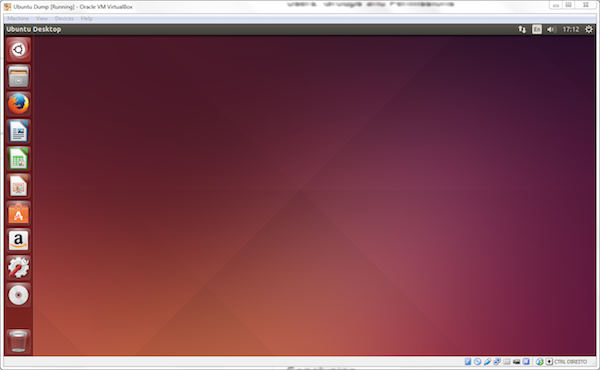Open LibreOffice Impress presentation icon
This screenshot has width=600, height=370.
click(x=18, y=186)
